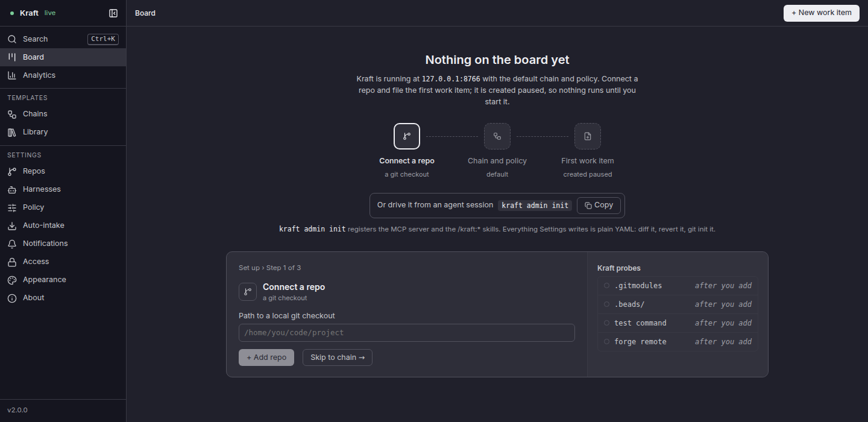868x422 pixels.
Task: Click the Notifications bell icon
Action: tap(11, 244)
